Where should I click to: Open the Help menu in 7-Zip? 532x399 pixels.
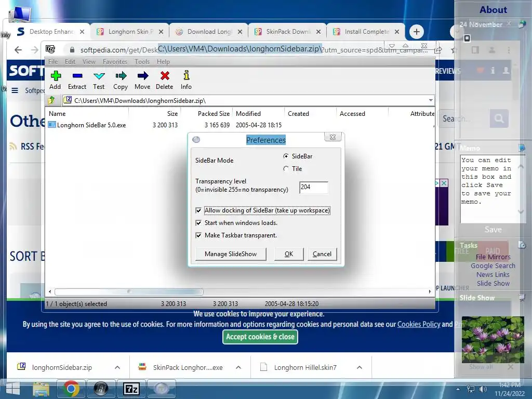[163, 62]
